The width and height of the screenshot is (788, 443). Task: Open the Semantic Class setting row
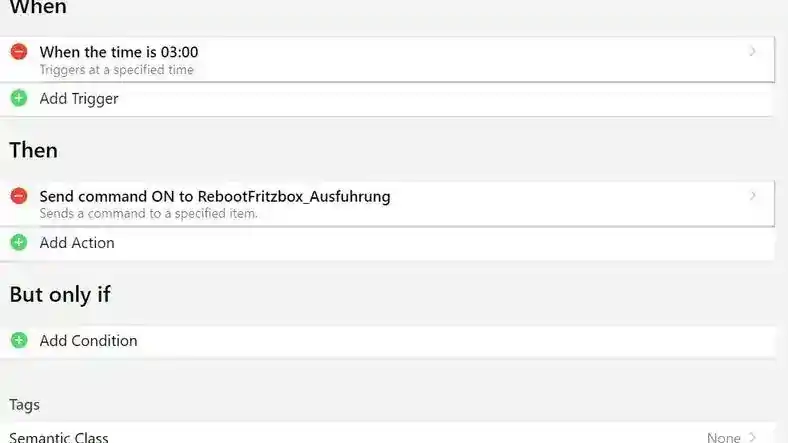(x=387, y=434)
